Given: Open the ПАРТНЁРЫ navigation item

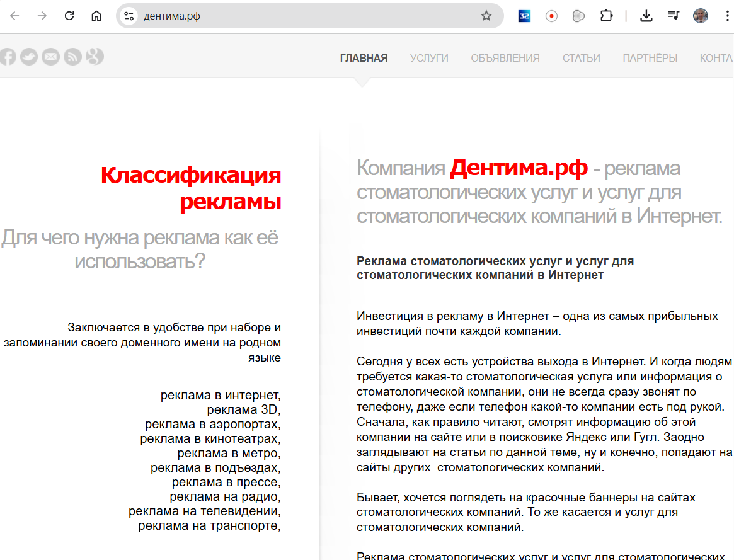Looking at the screenshot, I should click(x=650, y=58).
